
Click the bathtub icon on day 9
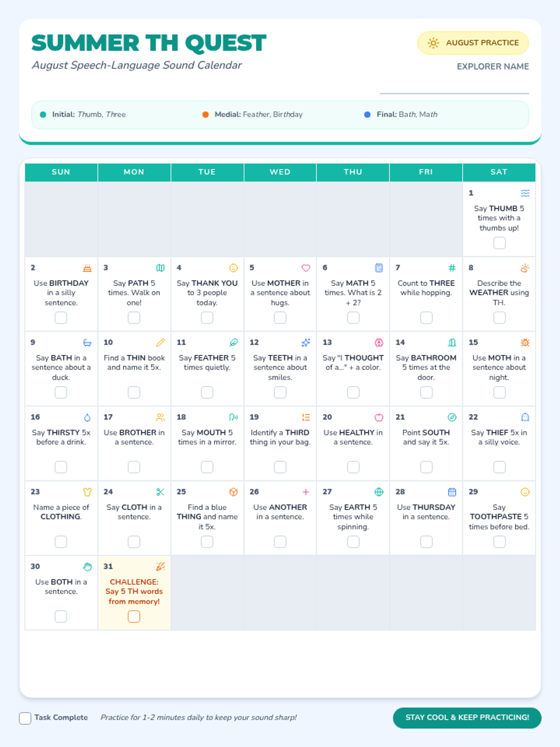87,343
